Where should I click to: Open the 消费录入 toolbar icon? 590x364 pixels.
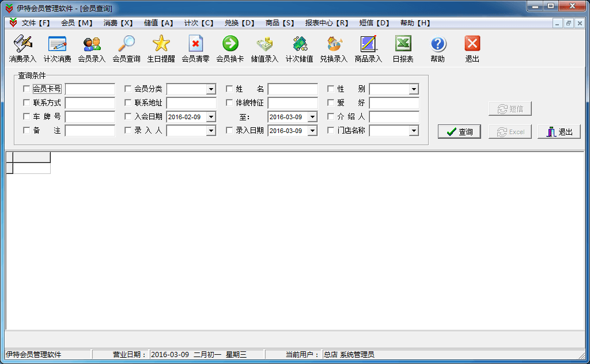(22, 48)
